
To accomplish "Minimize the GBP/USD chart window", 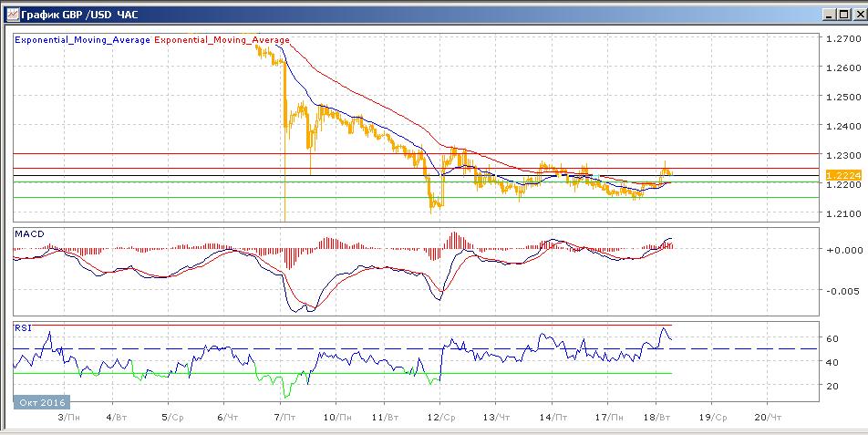I will (x=827, y=15).
